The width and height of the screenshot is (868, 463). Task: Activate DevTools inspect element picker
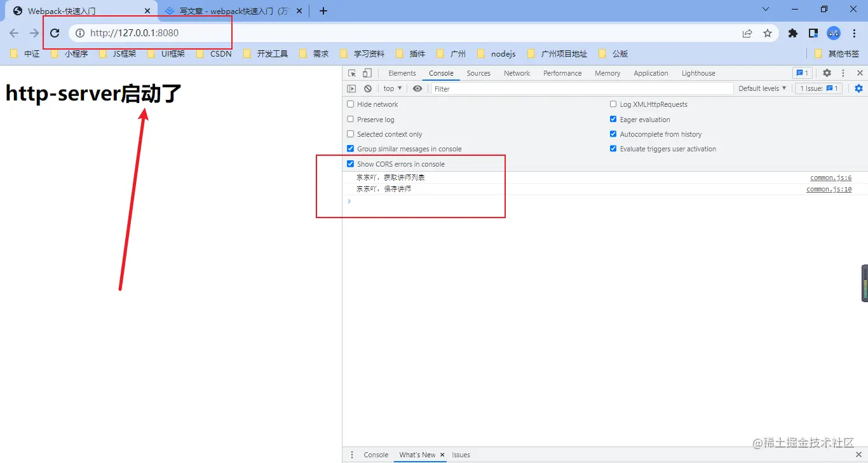click(x=353, y=73)
